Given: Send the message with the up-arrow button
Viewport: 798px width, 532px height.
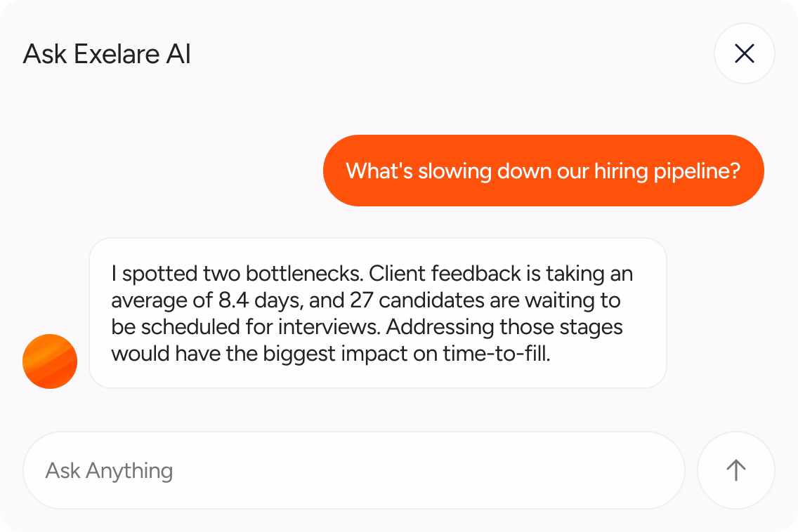Looking at the screenshot, I should [736, 470].
